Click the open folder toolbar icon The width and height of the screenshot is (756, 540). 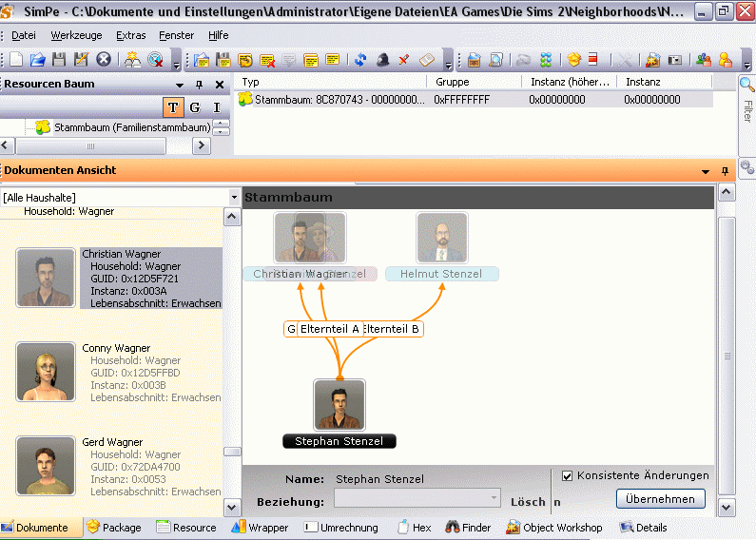pyautogui.click(x=38, y=60)
